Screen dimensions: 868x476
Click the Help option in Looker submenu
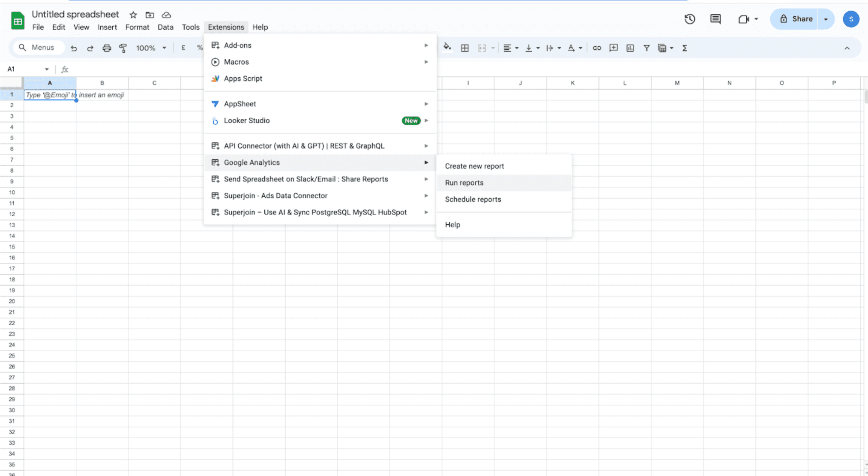452,225
